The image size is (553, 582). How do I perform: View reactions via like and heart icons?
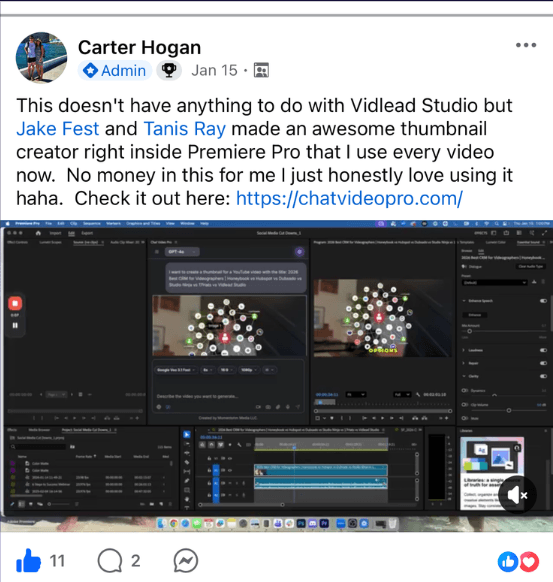coord(518,562)
